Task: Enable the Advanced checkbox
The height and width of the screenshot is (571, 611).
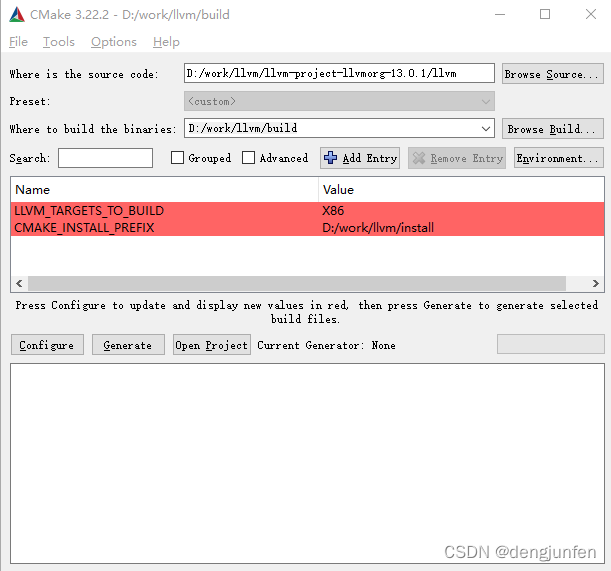Action: 248,158
